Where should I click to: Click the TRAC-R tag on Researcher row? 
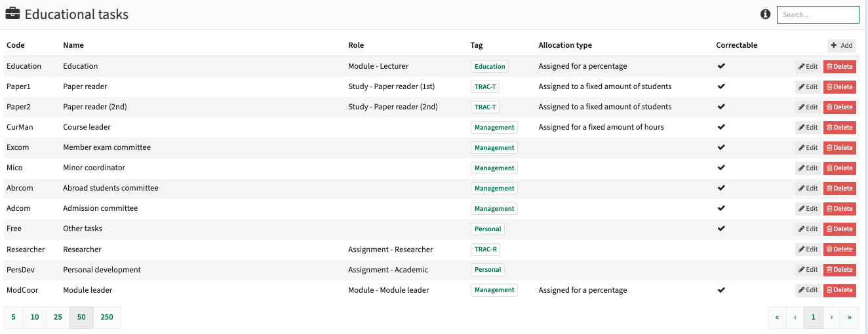coord(485,249)
